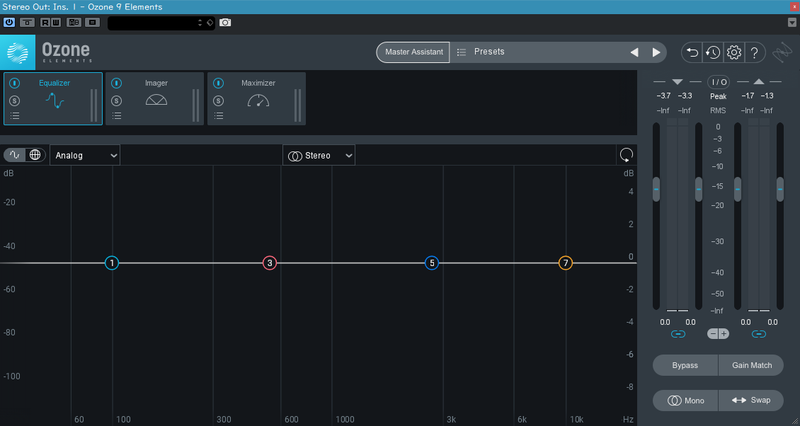Open the Presets browser
Screen dimensions: 800x426
pos(489,52)
